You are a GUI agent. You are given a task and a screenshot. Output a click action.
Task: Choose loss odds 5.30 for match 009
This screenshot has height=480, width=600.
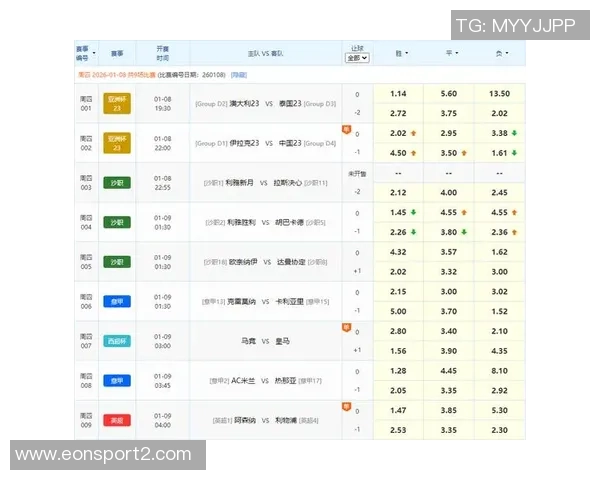point(499,410)
